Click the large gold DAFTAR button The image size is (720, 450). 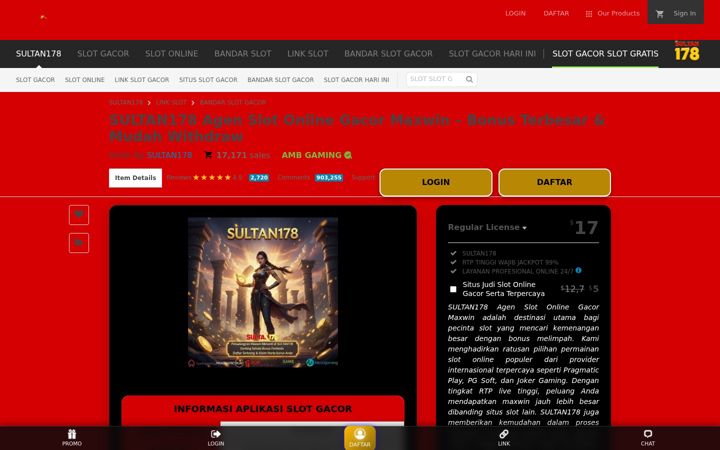point(555,182)
